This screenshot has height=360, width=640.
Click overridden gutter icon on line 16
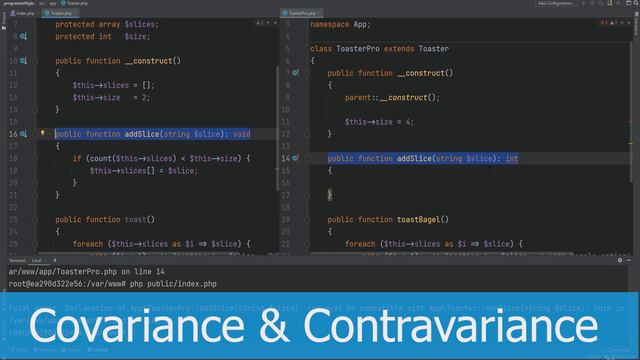click(24, 134)
